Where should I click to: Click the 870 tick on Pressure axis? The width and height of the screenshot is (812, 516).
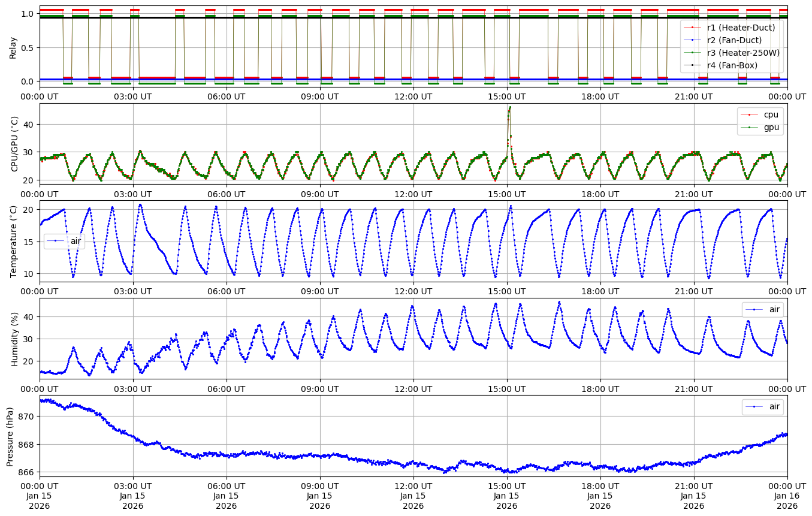pos(28,416)
